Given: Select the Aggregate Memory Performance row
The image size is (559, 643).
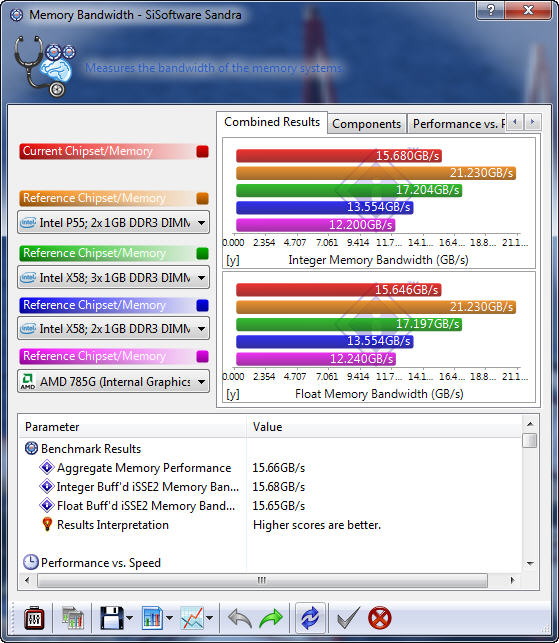Looking at the screenshot, I should click(x=271, y=467).
